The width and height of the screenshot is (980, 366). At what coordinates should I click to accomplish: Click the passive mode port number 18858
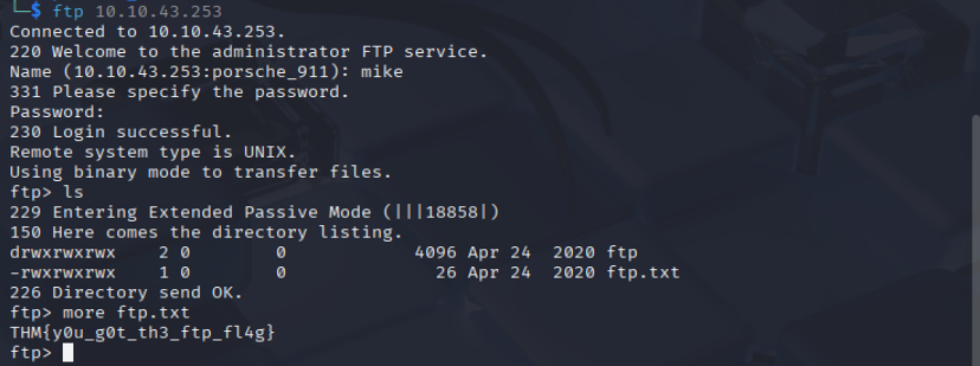452,212
